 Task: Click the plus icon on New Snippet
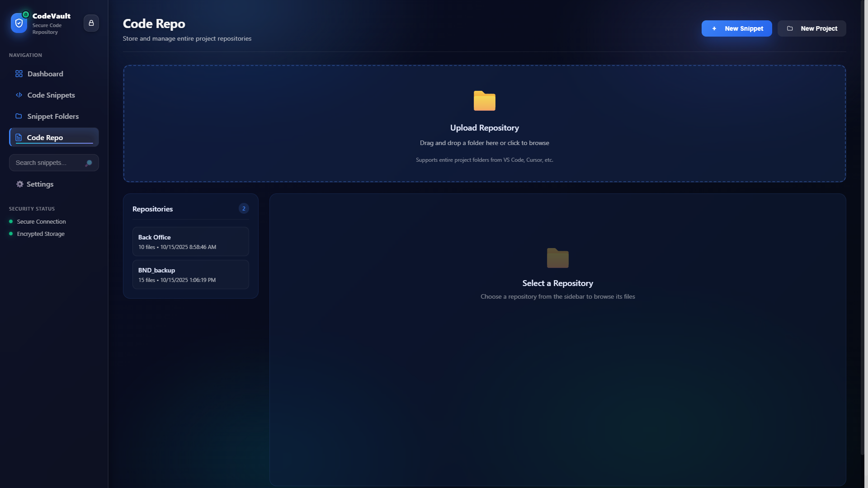click(x=714, y=28)
